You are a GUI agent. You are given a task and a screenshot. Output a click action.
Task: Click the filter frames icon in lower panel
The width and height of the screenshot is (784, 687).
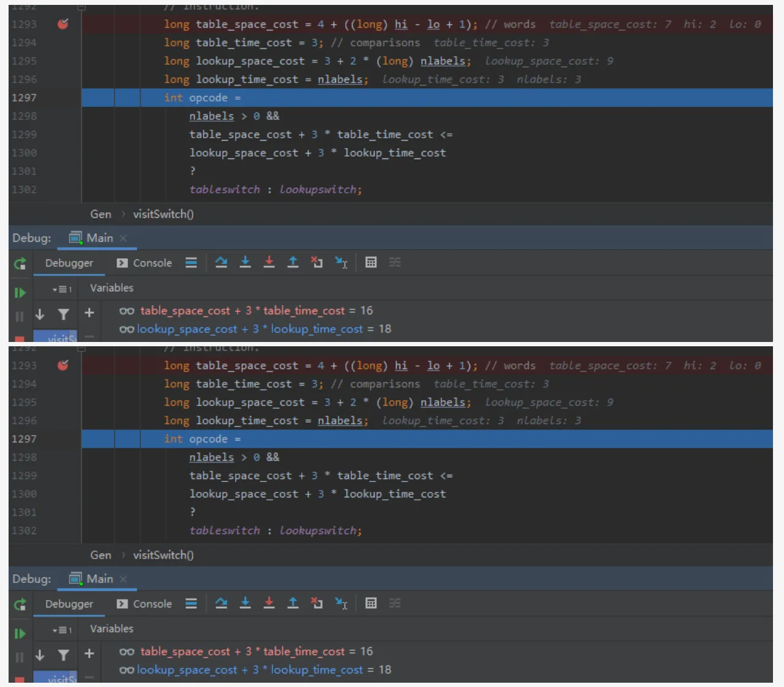pos(63,655)
